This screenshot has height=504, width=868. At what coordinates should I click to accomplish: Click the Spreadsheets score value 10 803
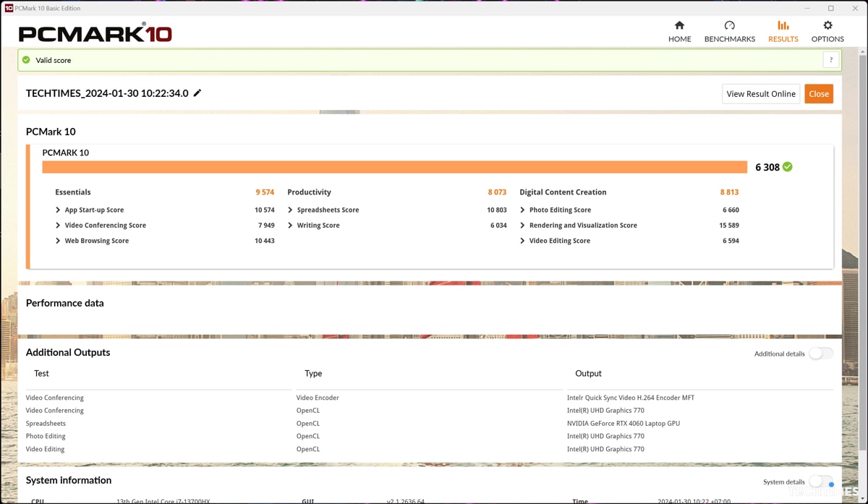click(x=497, y=210)
